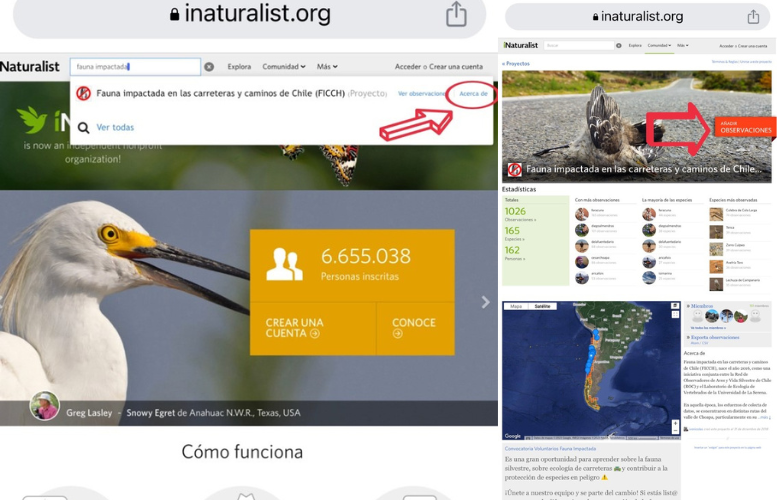This screenshot has height=500, width=777.
Task: Click the Añadir Observaciones button
Action: pos(745,127)
